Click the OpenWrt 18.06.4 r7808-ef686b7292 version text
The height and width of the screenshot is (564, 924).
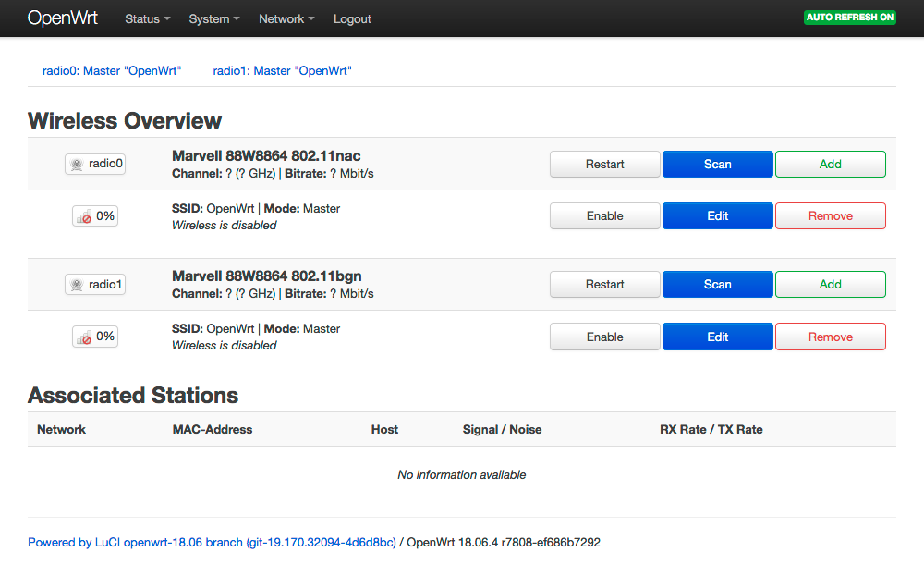click(x=504, y=542)
